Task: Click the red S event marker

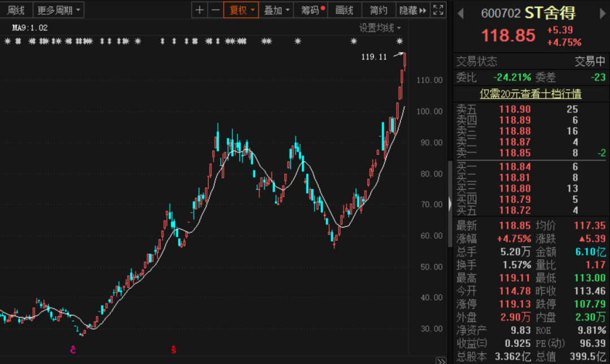Action: point(173,350)
